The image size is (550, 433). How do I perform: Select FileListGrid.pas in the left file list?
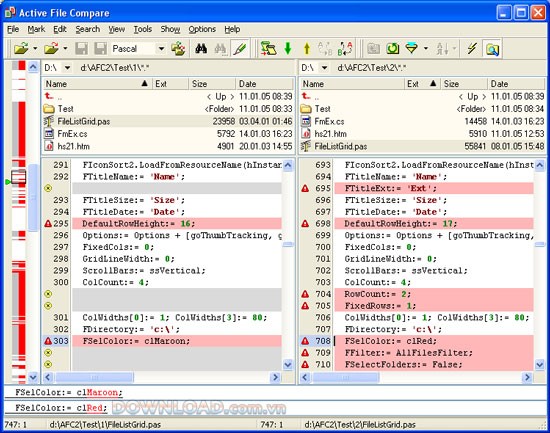click(168, 121)
